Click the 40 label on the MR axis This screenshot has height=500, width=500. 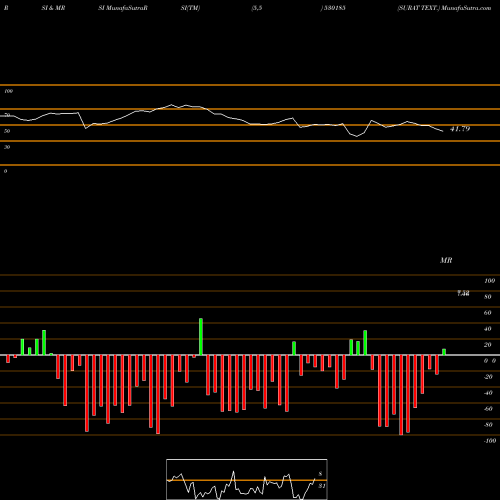[x=488, y=329]
